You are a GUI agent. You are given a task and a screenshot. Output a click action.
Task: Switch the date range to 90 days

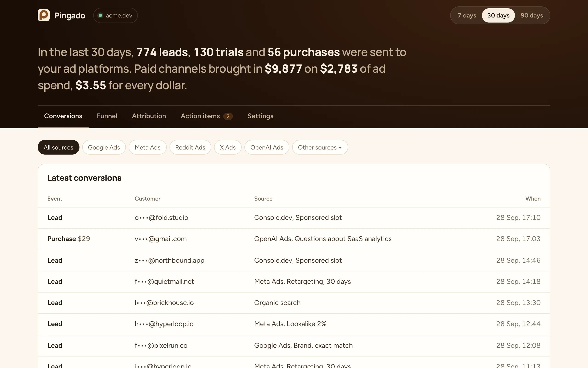(x=532, y=15)
